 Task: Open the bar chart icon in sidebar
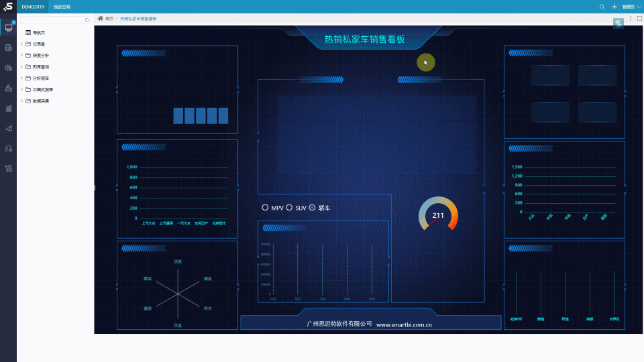9,108
